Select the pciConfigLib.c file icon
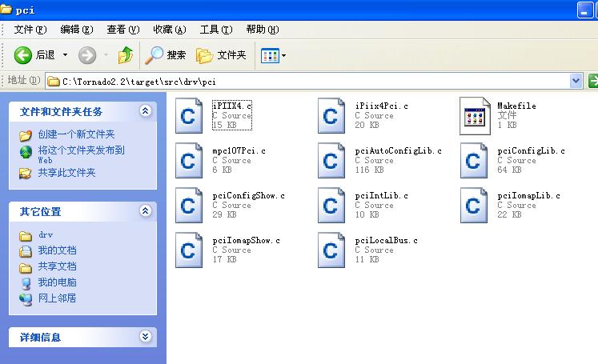 tap(474, 161)
